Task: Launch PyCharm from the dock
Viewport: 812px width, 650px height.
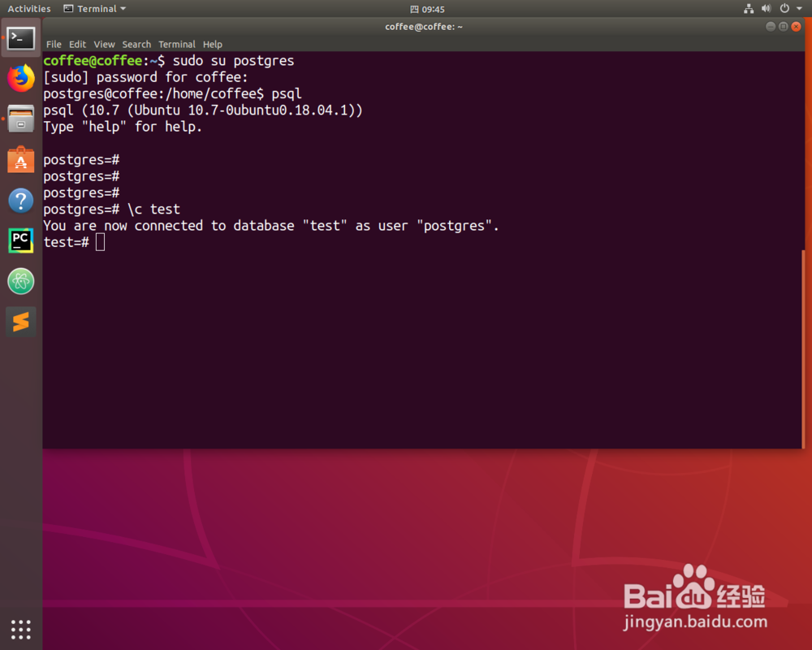Action: coord(21,240)
